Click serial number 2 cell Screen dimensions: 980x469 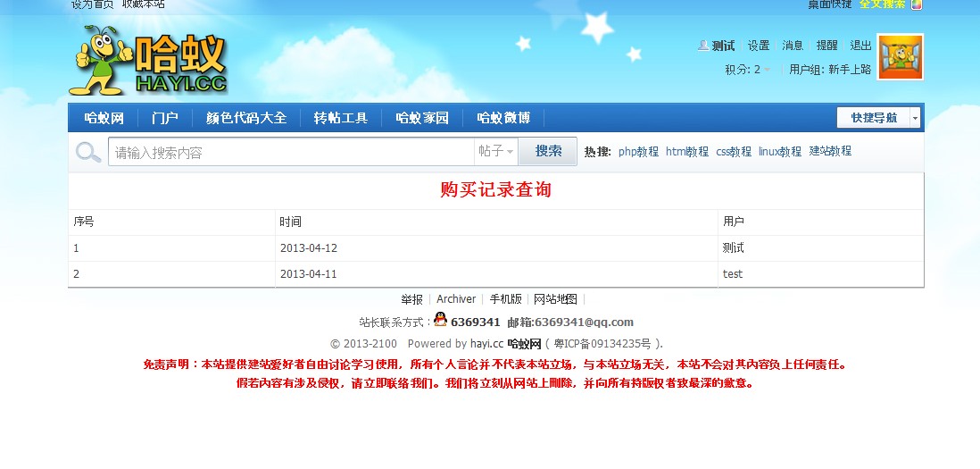[76, 274]
